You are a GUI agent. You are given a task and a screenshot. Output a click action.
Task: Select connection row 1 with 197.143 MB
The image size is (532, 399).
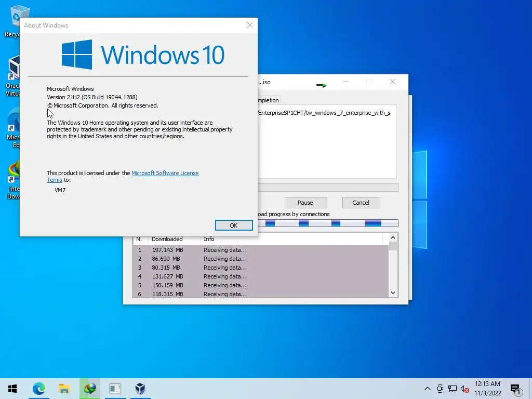coord(261,250)
